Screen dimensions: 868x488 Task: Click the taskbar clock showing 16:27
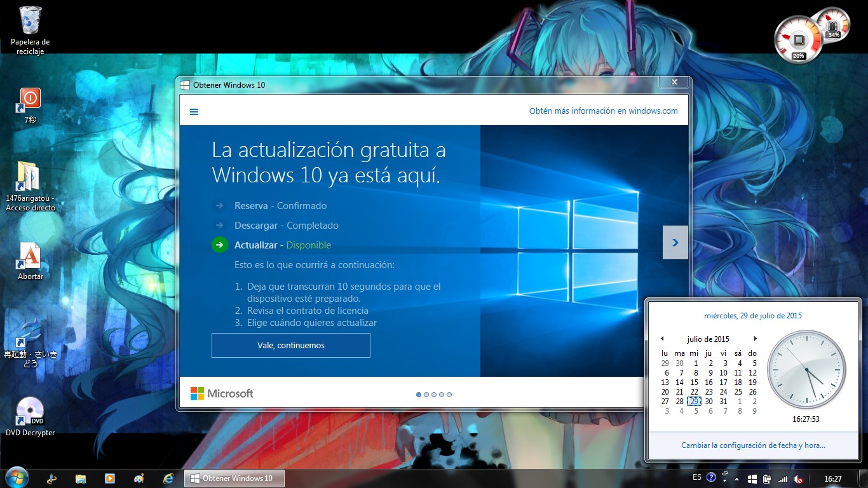833,478
